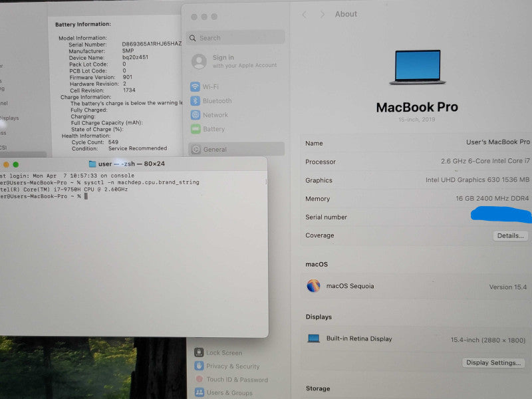The image size is (532, 399).
Task: Click the search magnifier icon in Settings
Action: point(192,38)
